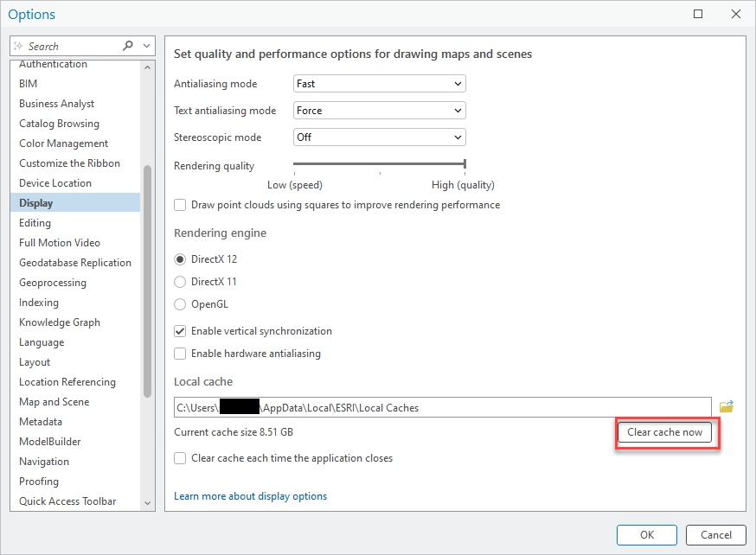
Task: Enable hardware antialiasing
Action: [x=180, y=354]
